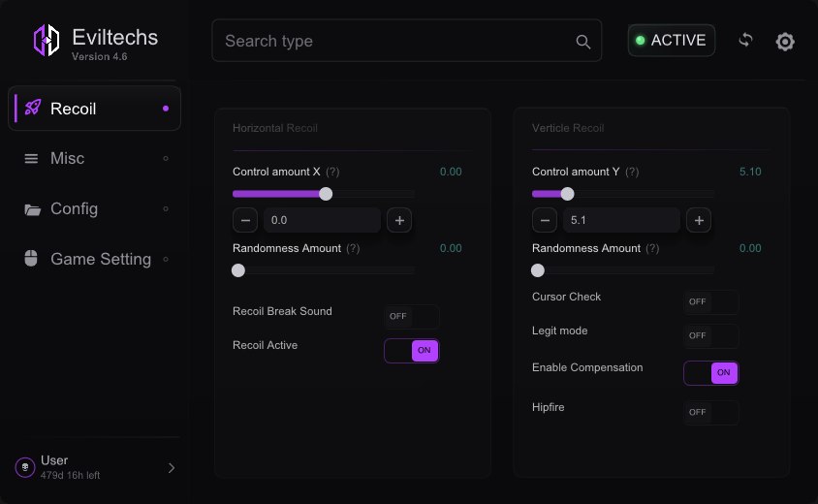Click the Eviltechs logo icon
818x504 pixels.
46,40
